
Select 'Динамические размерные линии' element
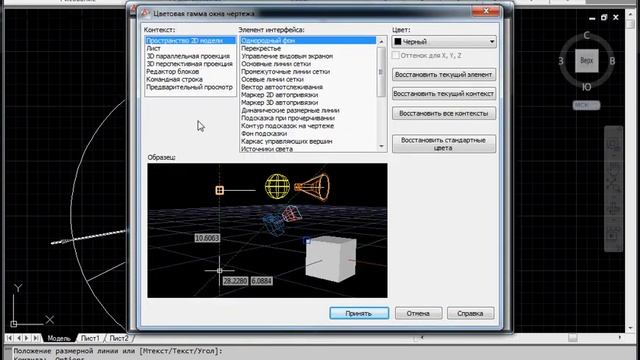tap(290, 110)
